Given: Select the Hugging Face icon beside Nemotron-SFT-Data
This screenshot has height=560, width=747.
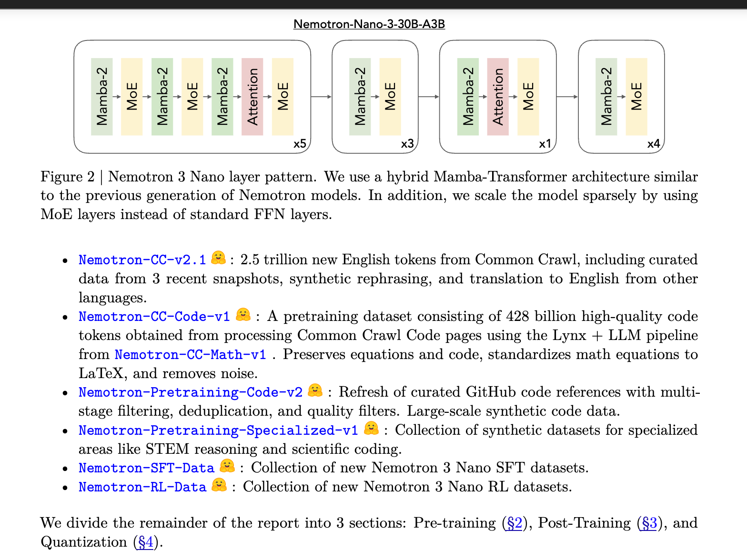Looking at the screenshot, I should click(x=227, y=466).
